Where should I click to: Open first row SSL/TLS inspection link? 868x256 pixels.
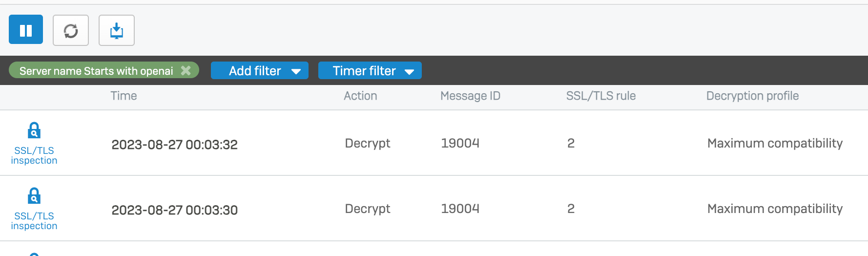(34, 155)
